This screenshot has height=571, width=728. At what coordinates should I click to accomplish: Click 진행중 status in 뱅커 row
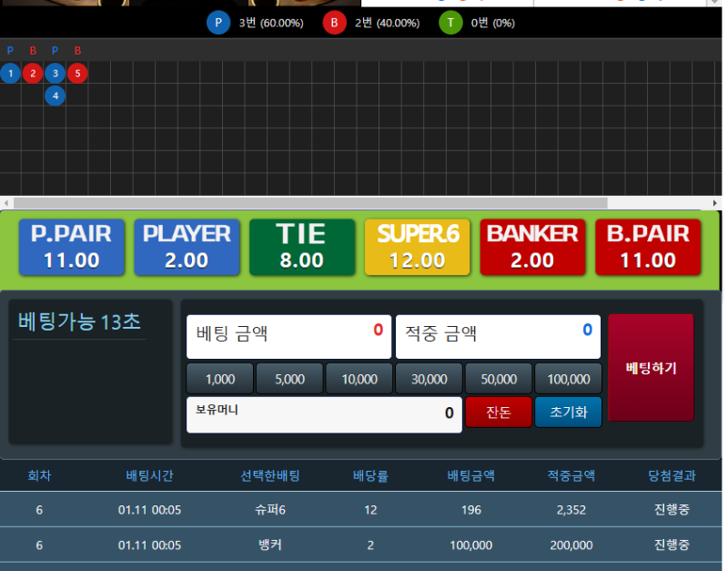672,545
